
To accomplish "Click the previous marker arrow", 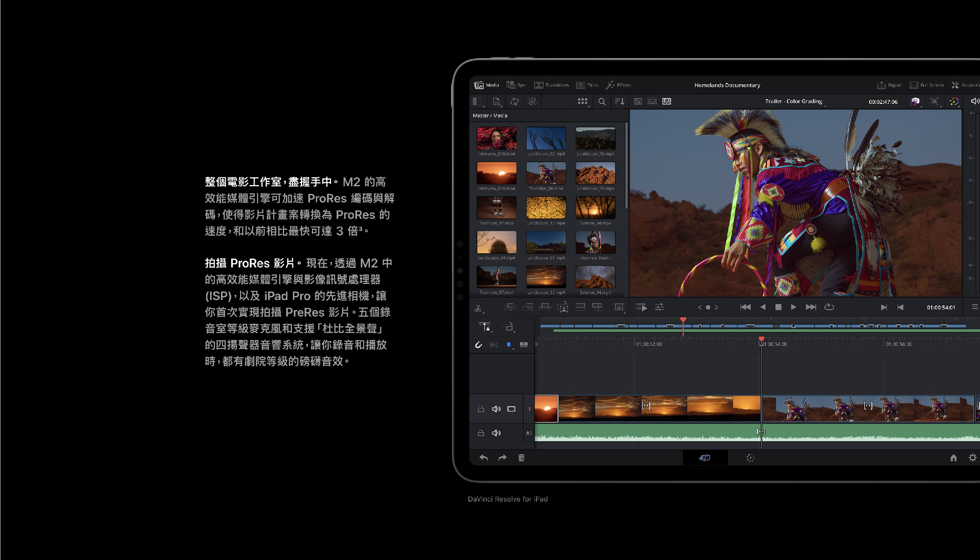I will tap(700, 307).
